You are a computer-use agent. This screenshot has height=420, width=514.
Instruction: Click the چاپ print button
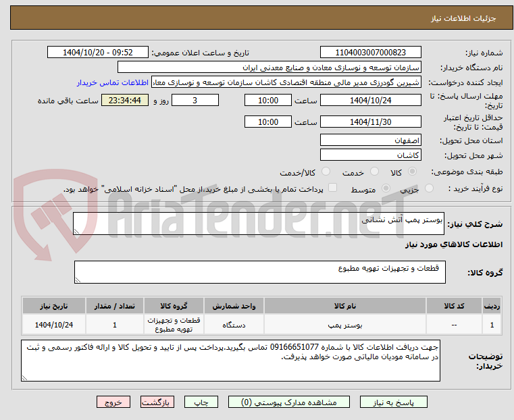[201, 402]
